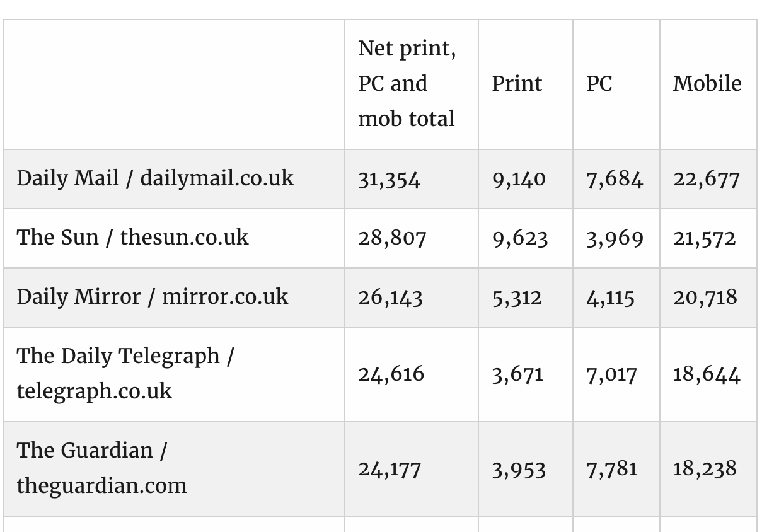Select The Sun total value 28,807
The height and width of the screenshot is (532, 774).
click(x=392, y=239)
